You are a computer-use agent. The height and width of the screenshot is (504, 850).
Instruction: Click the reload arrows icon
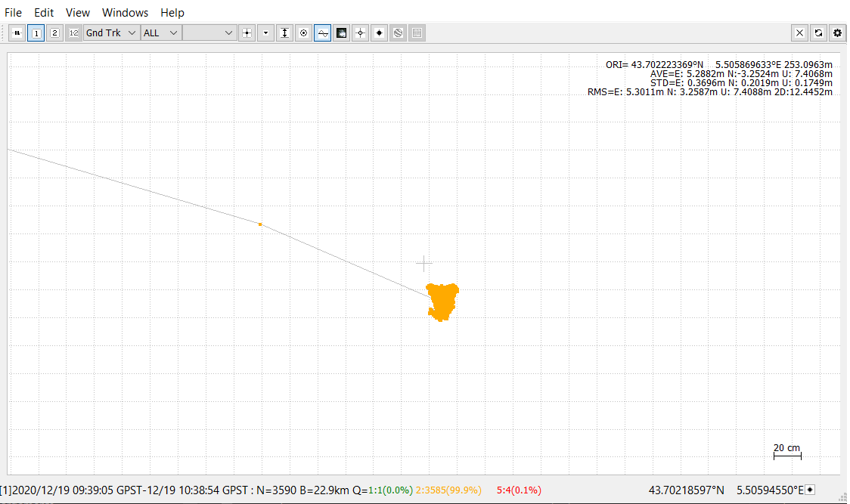818,33
